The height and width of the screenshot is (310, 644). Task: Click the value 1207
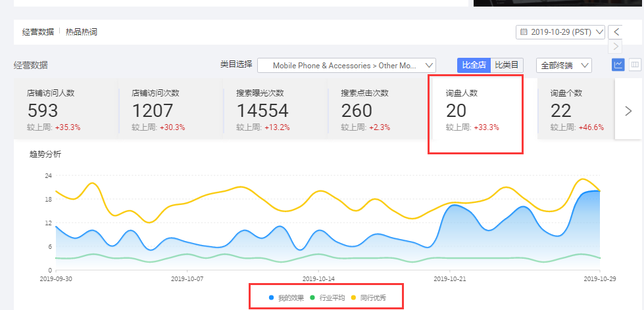pos(153,111)
